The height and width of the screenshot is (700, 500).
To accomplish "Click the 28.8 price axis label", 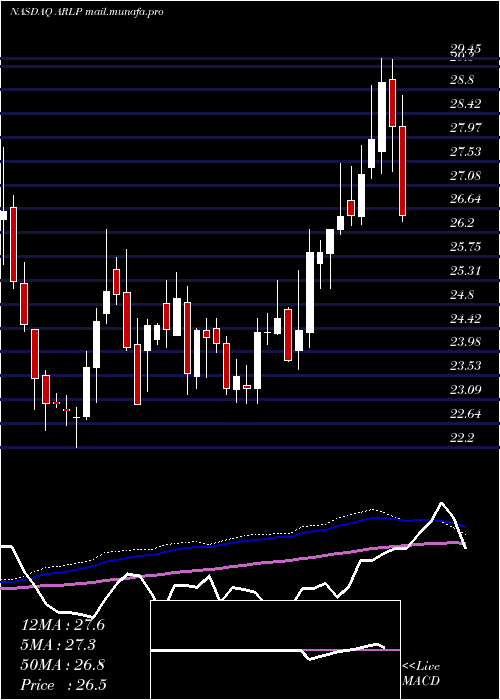I will [462, 80].
